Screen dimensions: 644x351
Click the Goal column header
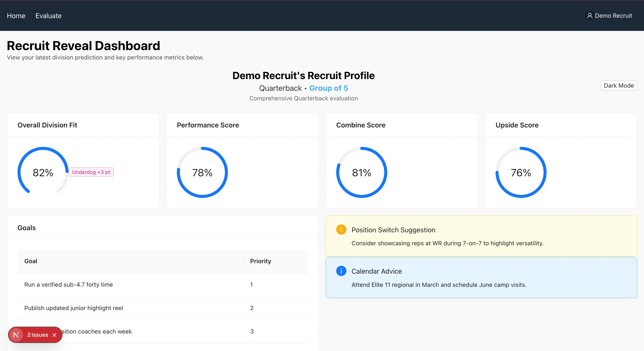pos(31,261)
